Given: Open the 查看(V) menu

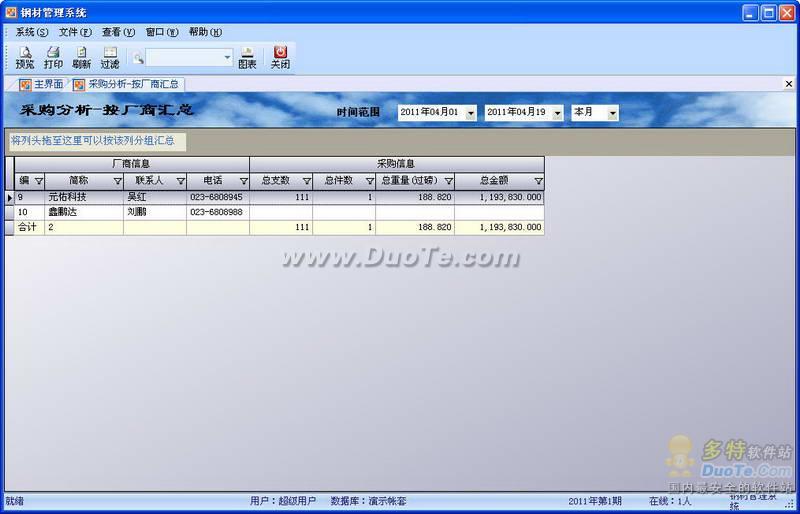Looking at the screenshot, I should pos(117,32).
